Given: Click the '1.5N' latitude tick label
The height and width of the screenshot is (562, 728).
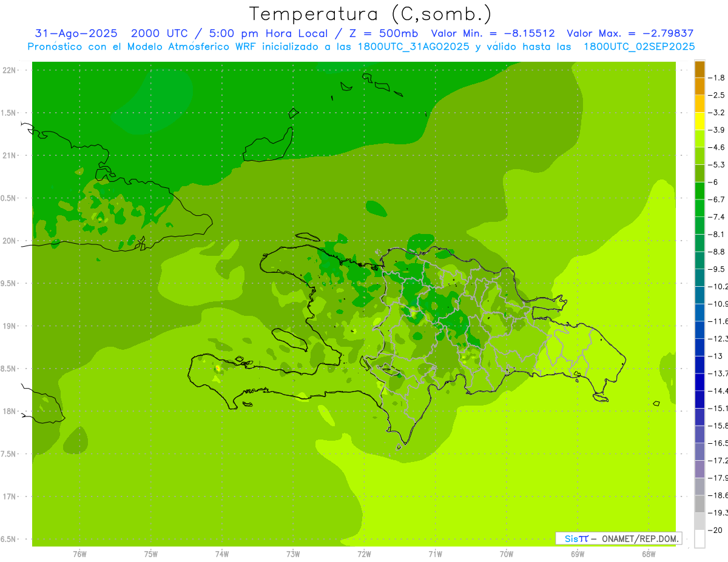Looking at the screenshot, I should (8, 113).
